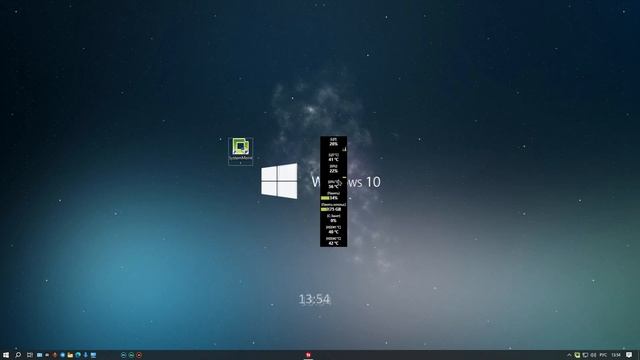Image resolution: width=640 pixels, height=360 pixels.
Task: Click the green monitor icon in system tray
Action: click(577, 355)
